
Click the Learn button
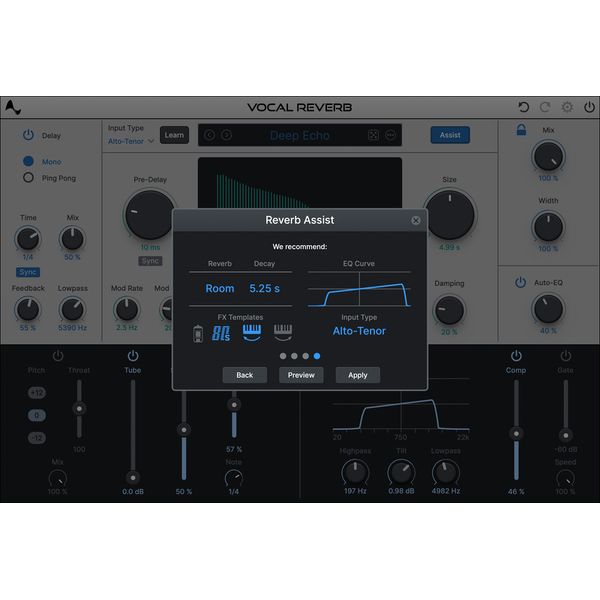click(174, 135)
